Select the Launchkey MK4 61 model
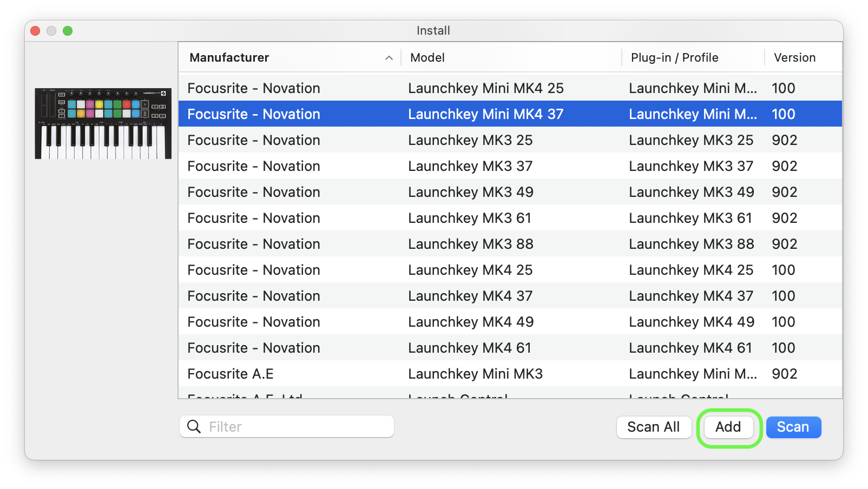 coord(470,348)
